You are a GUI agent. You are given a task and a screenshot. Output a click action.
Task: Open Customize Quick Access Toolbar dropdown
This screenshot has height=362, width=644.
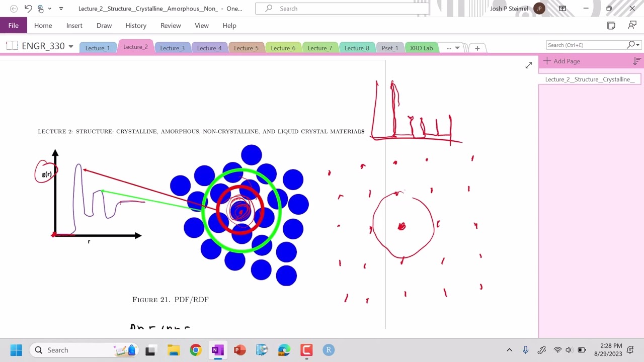pos(61,9)
